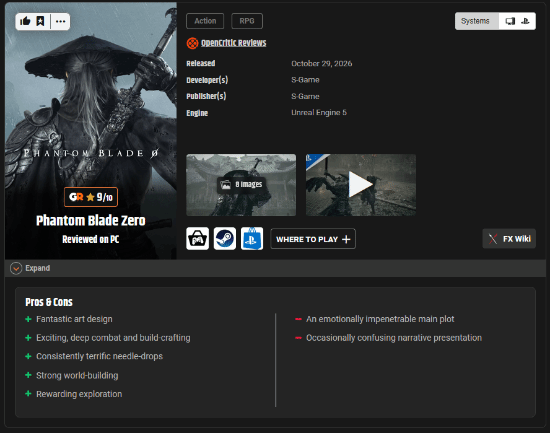550x433 pixels.
Task: Open the OpenCritic Reviews link
Action: coord(234,43)
